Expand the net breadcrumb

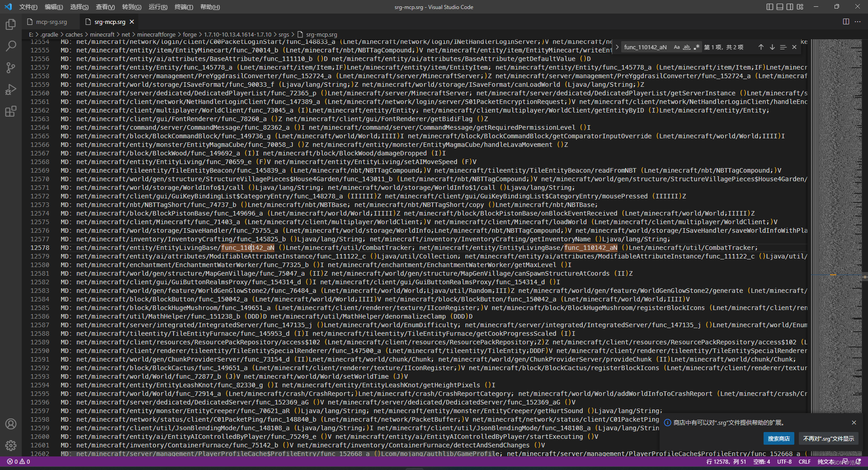[x=126, y=34]
